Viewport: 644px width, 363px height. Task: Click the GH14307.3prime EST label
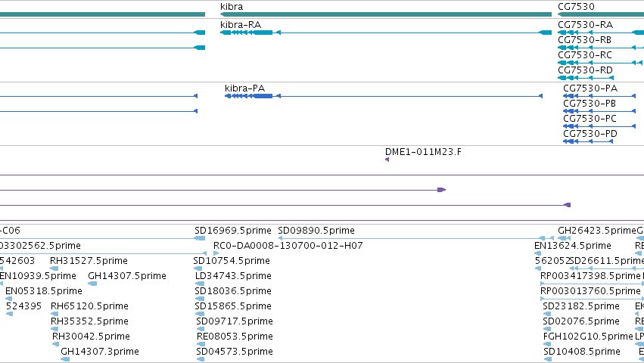pos(100,352)
